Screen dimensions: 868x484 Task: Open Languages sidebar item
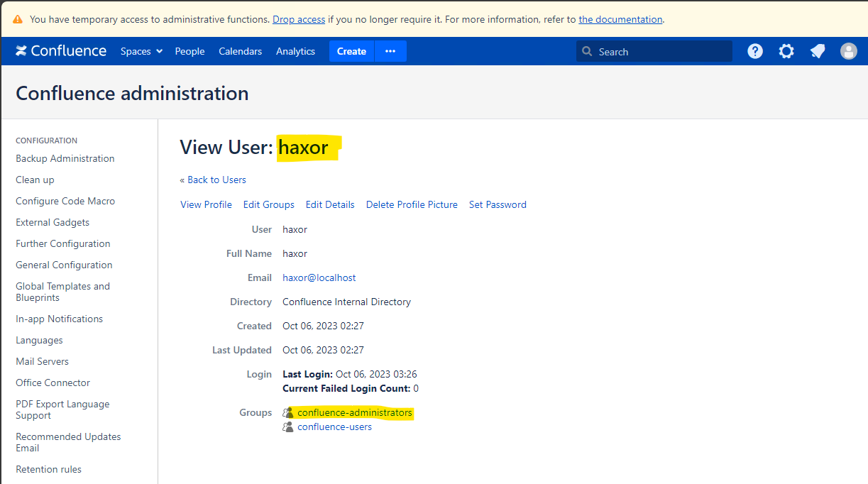pos(39,340)
